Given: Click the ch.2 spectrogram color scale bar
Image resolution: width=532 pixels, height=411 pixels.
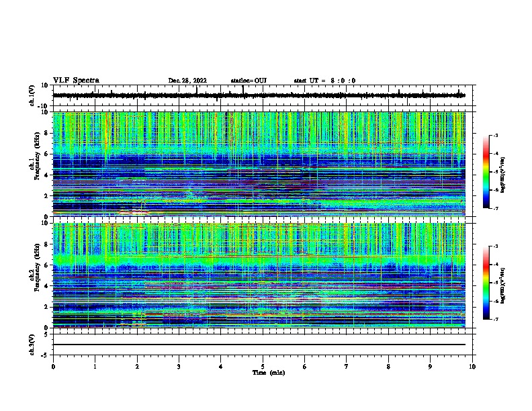Looking at the screenshot, I should click(x=486, y=283).
